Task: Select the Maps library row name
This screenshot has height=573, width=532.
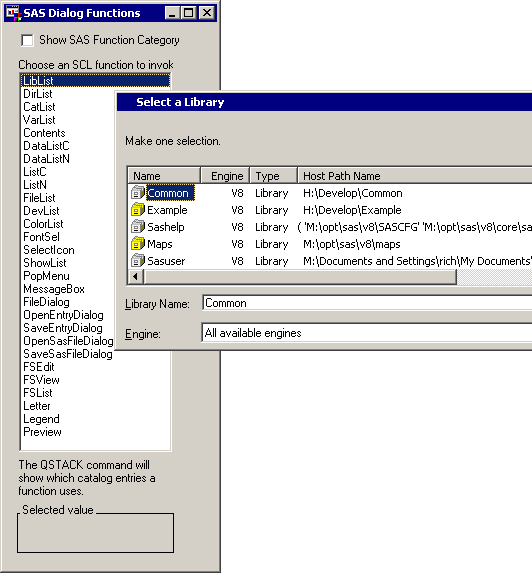Action: [160, 244]
